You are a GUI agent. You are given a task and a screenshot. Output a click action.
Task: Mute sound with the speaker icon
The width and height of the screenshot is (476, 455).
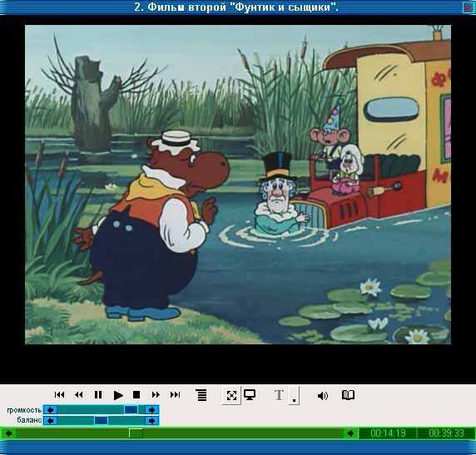pos(322,395)
